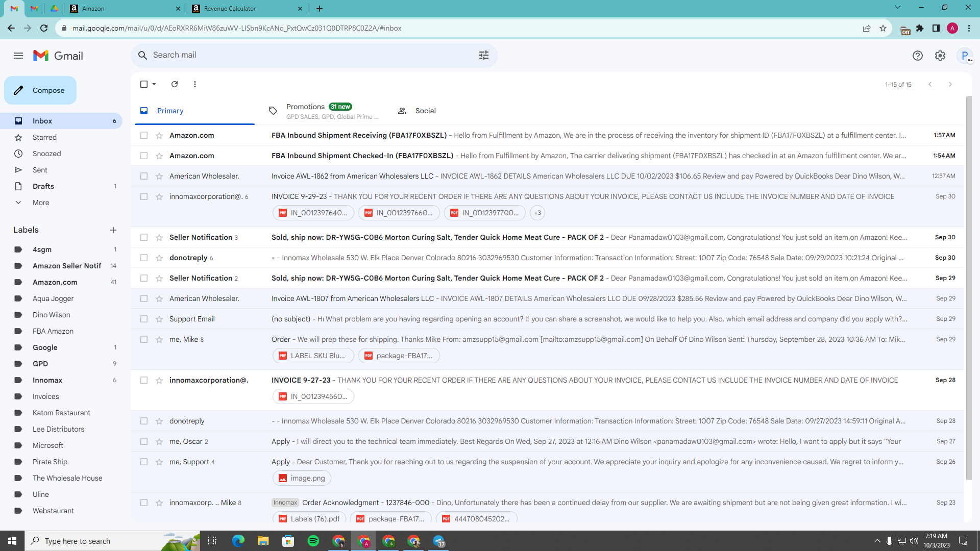Tick the select-all checkbox above the list
This screenshot has height=551, width=980.
click(144, 84)
